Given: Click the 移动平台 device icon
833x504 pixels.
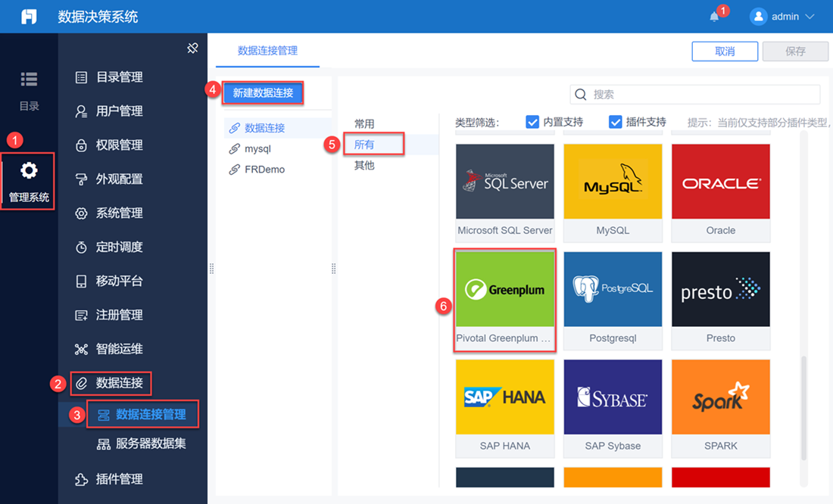Looking at the screenshot, I should click(81, 282).
